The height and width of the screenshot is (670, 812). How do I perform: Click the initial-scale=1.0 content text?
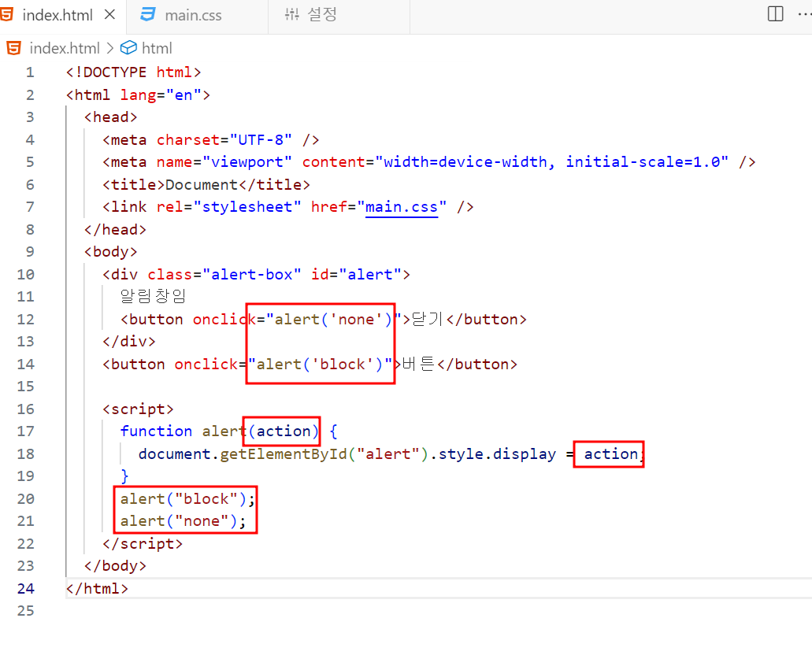tap(642, 162)
